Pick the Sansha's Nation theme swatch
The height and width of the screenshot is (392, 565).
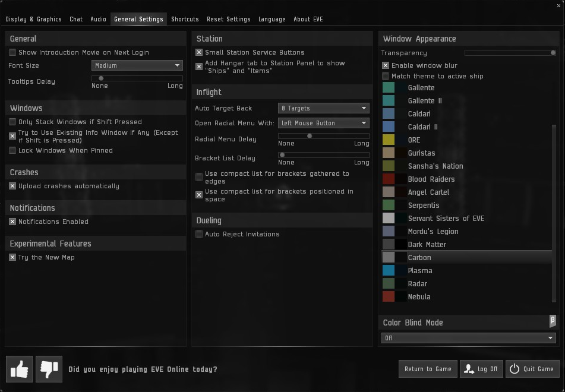(389, 166)
